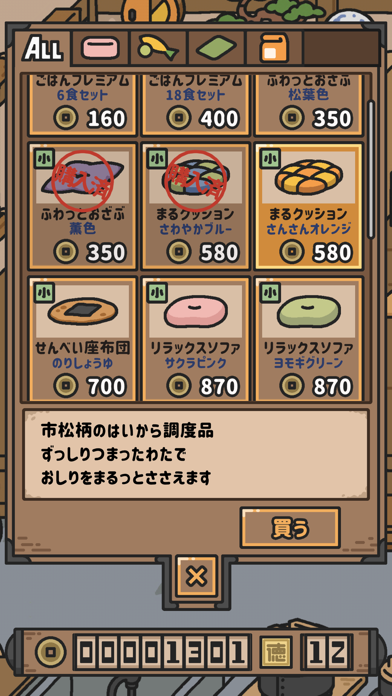The width and height of the screenshot is (392, 696).
Task: Click the 買う buy button
Action: pyautogui.click(x=290, y=528)
